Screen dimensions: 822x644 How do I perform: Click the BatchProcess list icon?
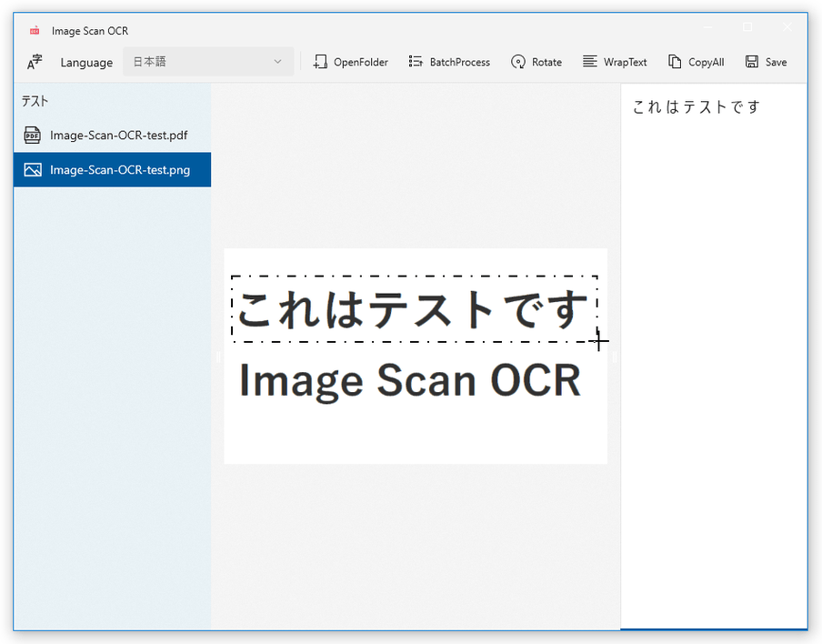pyautogui.click(x=416, y=62)
